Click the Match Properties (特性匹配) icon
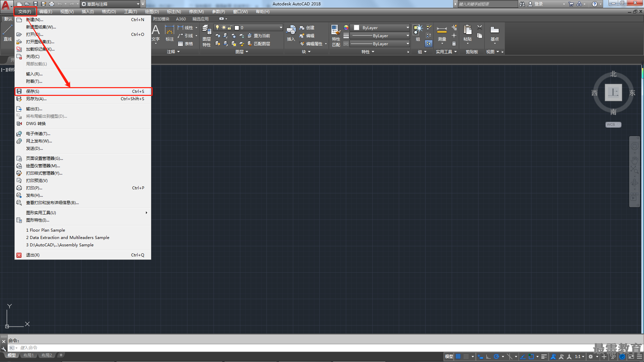Viewport: 644px width, 362px height. point(336,36)
